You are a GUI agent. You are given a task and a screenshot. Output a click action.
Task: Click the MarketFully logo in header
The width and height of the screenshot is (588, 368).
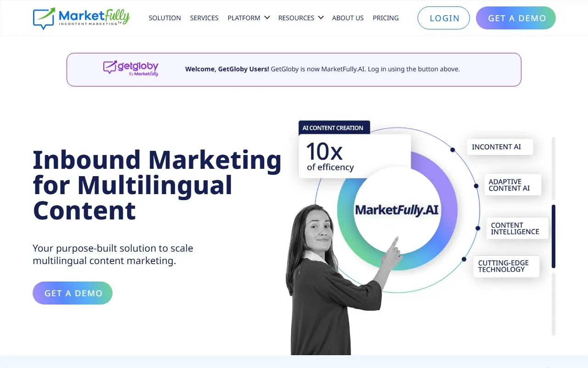[81, 18]
